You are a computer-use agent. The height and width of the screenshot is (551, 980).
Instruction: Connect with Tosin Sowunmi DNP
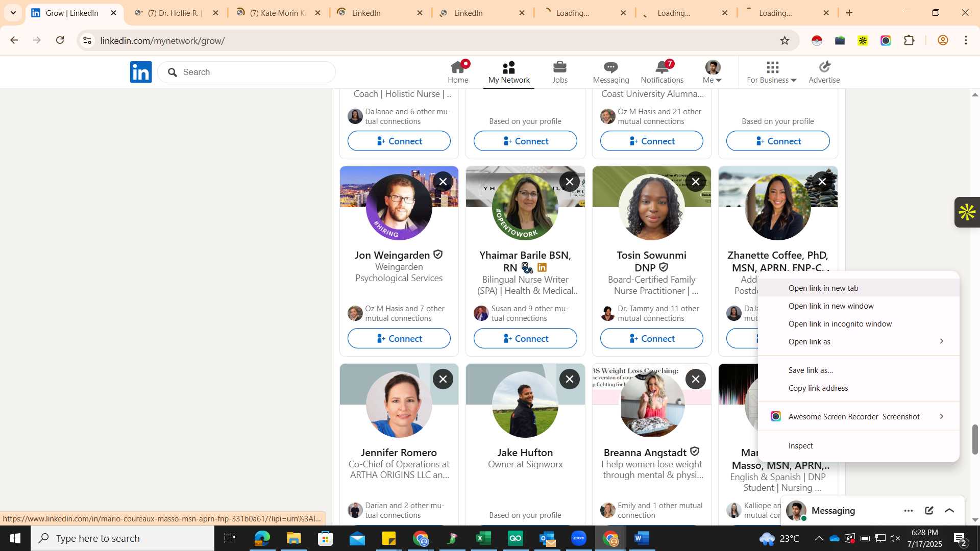652,339
